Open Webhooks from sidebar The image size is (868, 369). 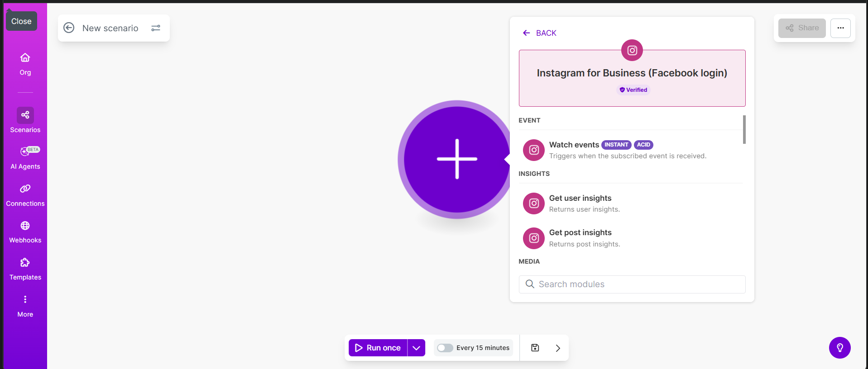(x=25, y=226)
